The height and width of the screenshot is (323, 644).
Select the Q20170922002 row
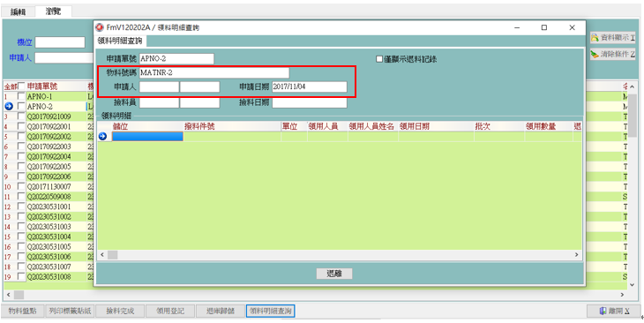[x=49, y=137]
